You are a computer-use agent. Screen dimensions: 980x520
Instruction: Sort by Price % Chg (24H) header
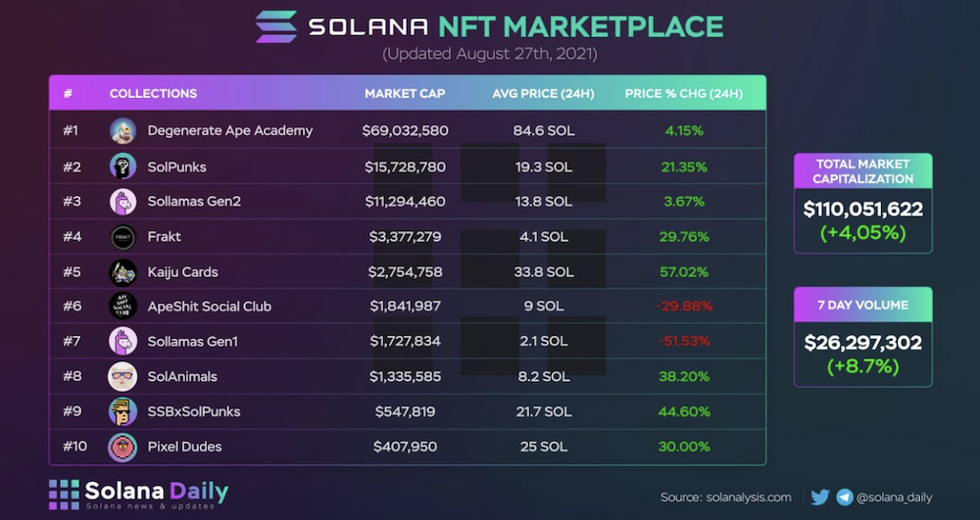(x=683, y=94)
